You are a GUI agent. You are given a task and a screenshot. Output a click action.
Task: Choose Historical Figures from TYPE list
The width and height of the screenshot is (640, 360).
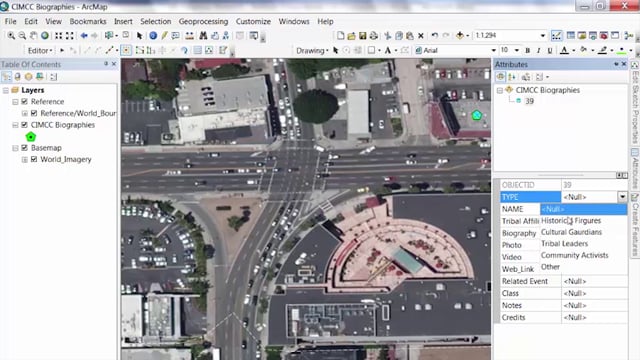click(x=584, y=220)
